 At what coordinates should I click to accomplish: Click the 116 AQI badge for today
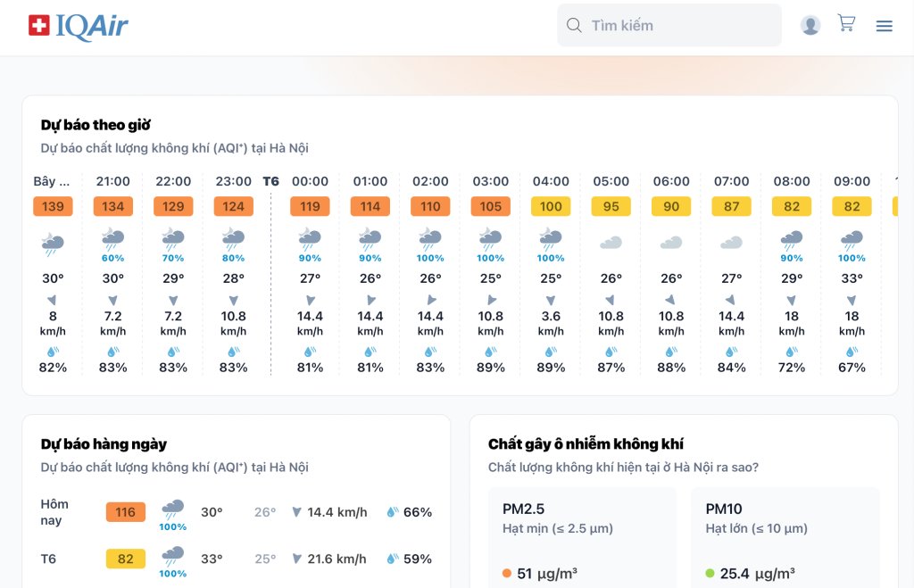coord(125,512)
